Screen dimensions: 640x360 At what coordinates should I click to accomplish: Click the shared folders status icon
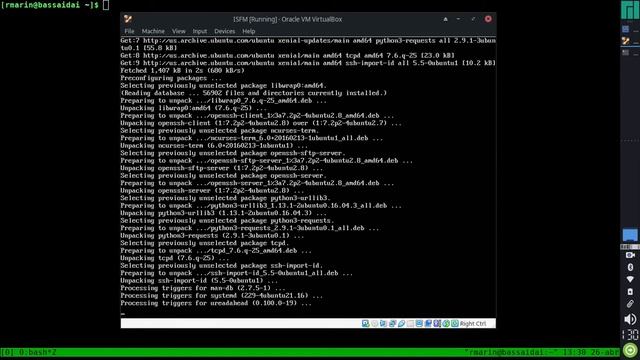pyautogui.click(x=410, y=323)
